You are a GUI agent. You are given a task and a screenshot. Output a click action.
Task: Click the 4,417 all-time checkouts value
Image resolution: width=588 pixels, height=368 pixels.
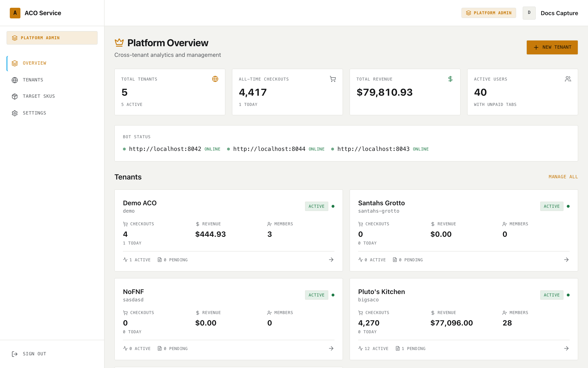tap(253, 92)
